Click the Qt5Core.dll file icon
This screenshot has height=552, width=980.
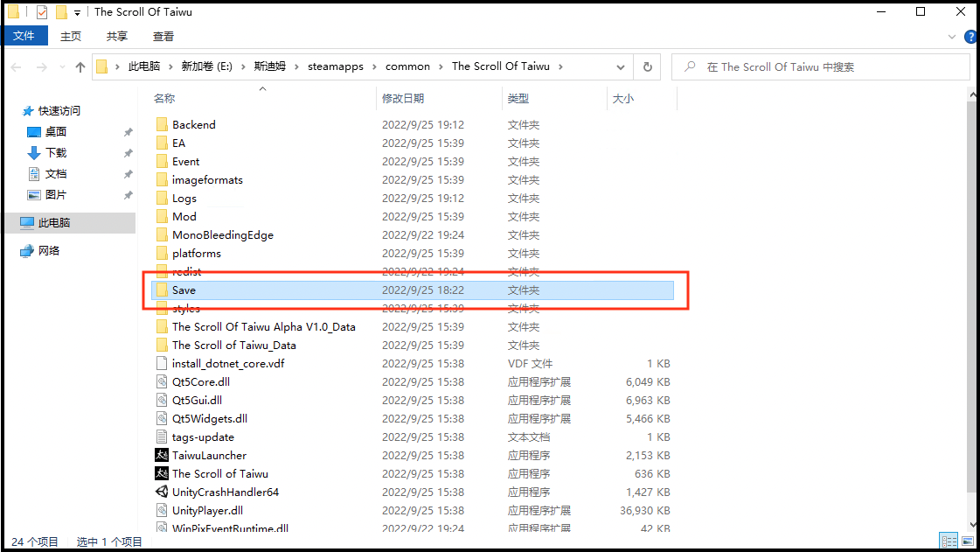tap(162, 382)
